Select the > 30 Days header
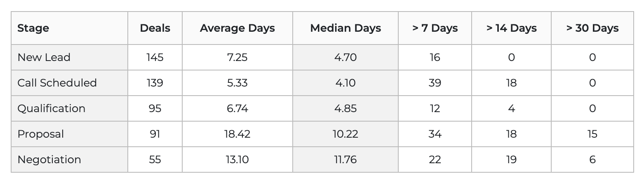 pos(592,28)
